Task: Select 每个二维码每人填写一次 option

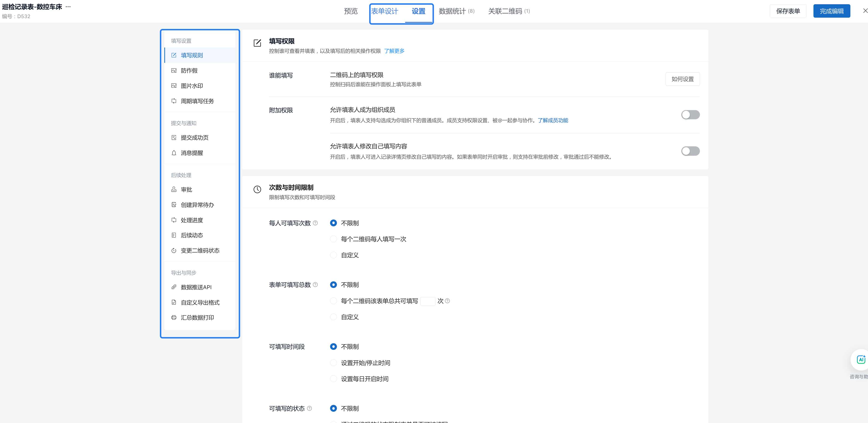Action: click(333, 239)
